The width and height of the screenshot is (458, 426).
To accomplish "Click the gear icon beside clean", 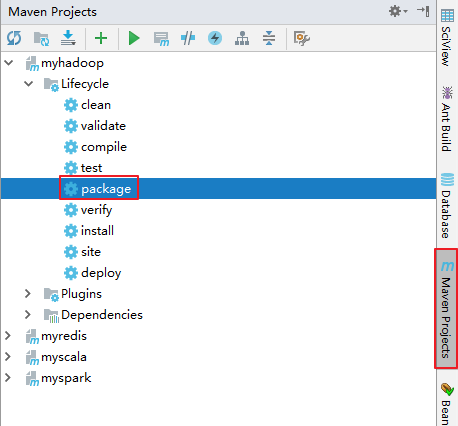I will click(71, 105).
